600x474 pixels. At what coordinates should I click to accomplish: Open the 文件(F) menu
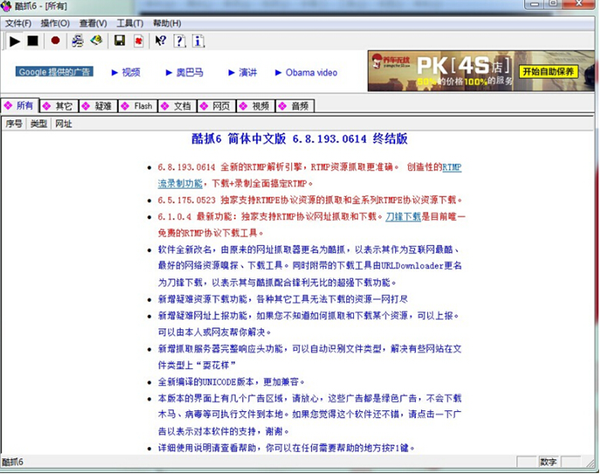[18, 24]
